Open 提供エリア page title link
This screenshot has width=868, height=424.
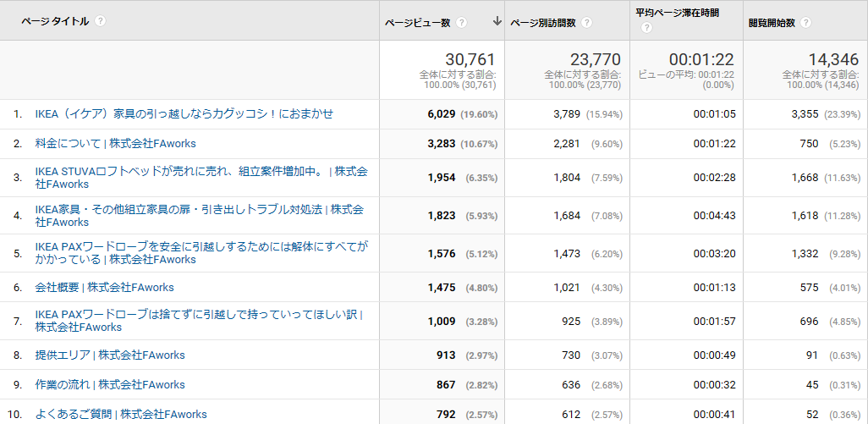pyautogui.click(x=110, y=355)
